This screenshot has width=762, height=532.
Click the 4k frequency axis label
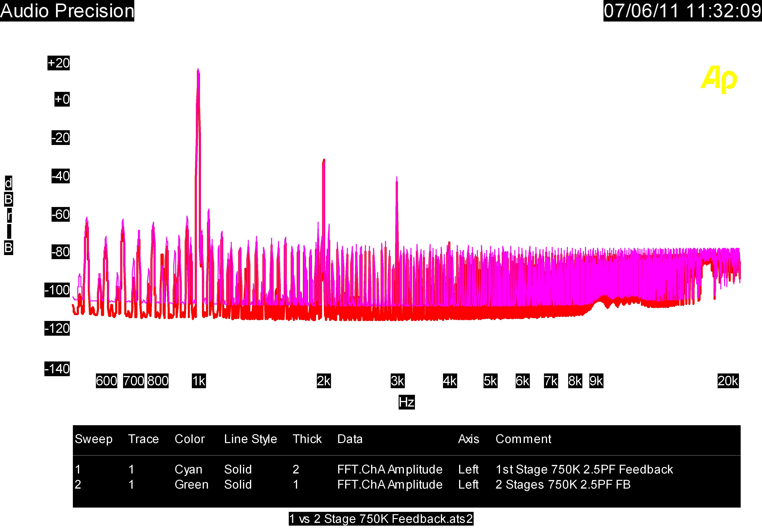450,381
